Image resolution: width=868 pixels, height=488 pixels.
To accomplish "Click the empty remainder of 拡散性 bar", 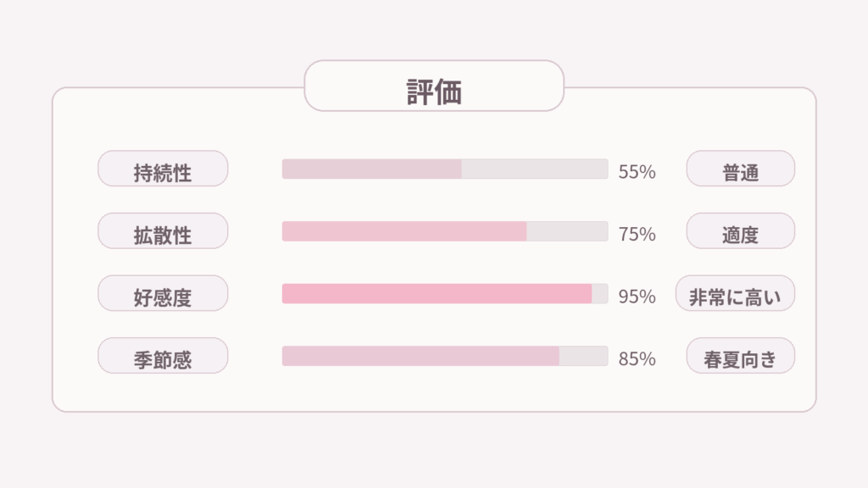I will [x=567, y=231].
